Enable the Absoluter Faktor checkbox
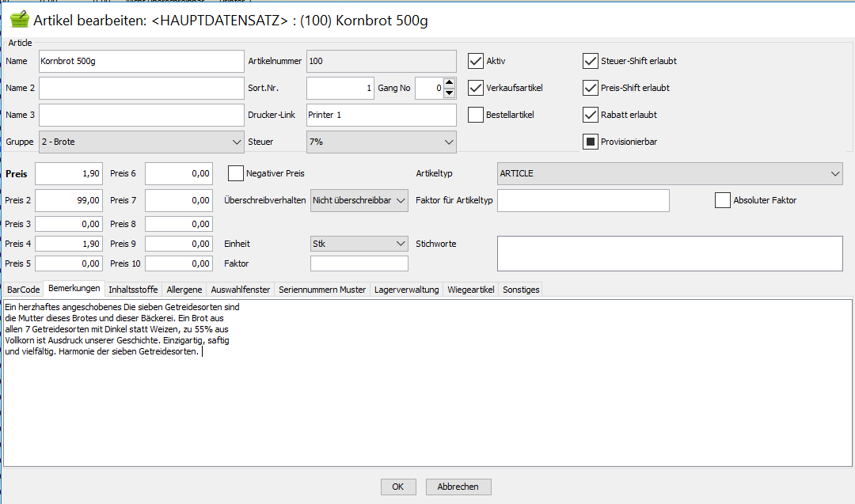 click(x=723, y=200)
